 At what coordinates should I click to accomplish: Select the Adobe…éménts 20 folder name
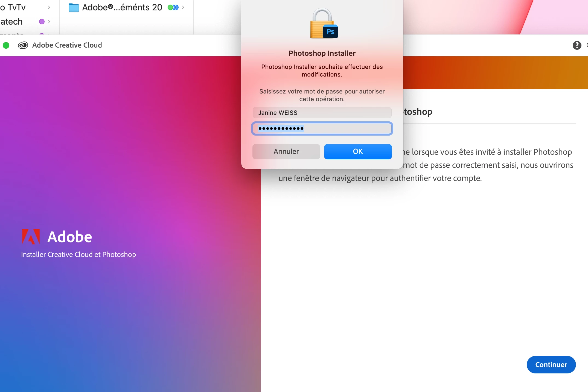(122, 7)
